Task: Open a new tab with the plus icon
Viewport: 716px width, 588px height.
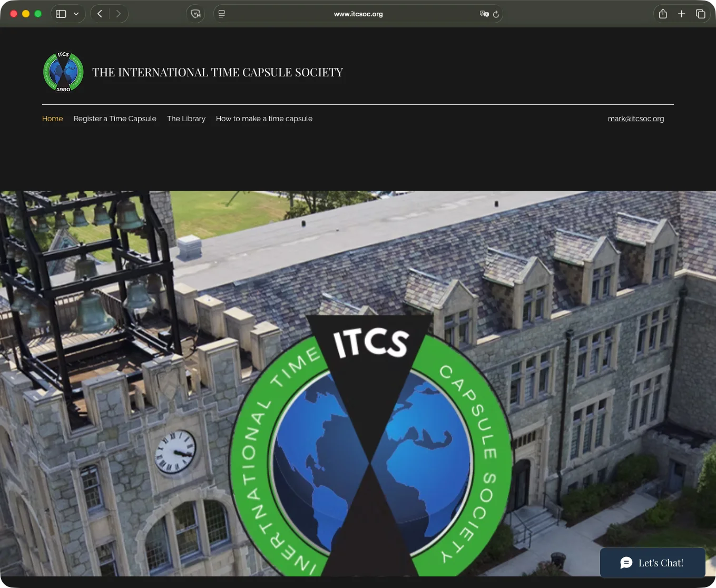Action: pyautogui.click(x=682, y=14)
